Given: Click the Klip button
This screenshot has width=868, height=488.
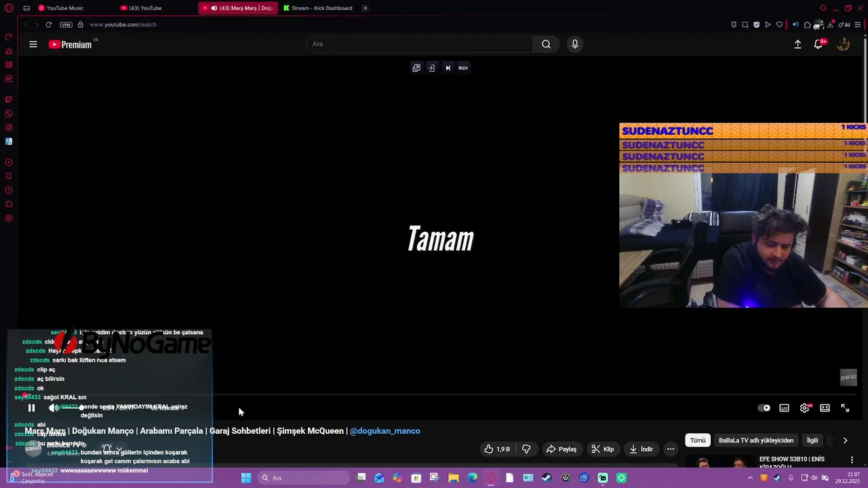Looking at the screenshot, I should [602, 449].
